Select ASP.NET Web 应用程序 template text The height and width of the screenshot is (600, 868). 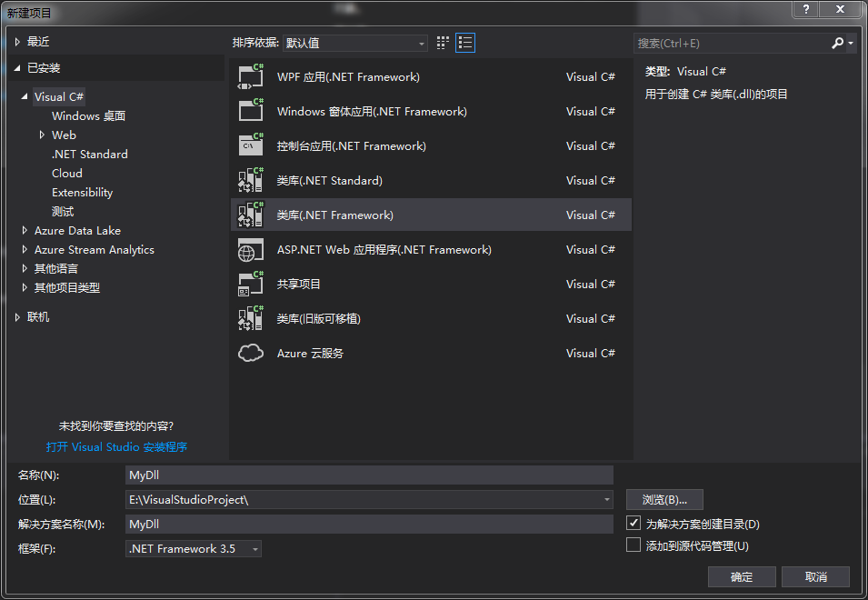[x=384, y=250]
